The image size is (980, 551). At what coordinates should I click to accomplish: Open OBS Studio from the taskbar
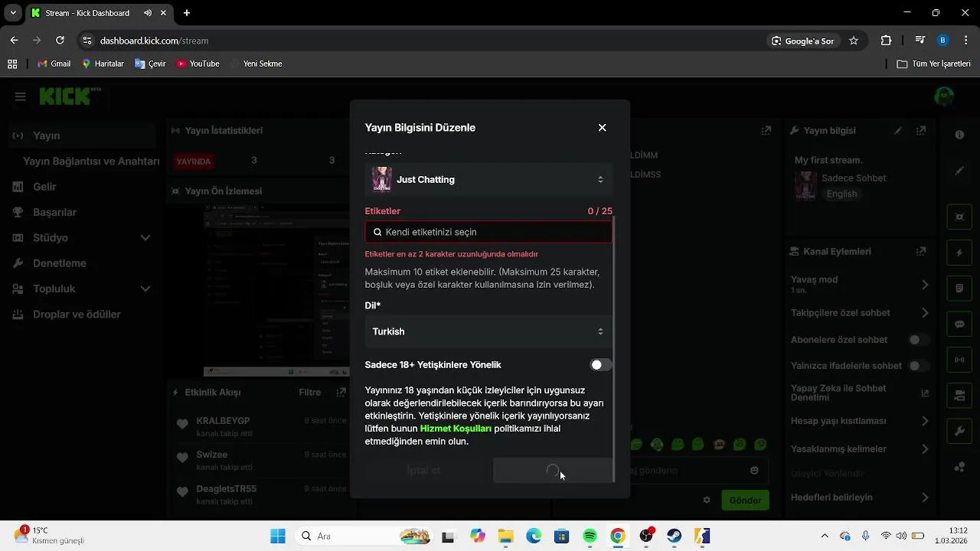pyautogui.click(x=646, y=536)
